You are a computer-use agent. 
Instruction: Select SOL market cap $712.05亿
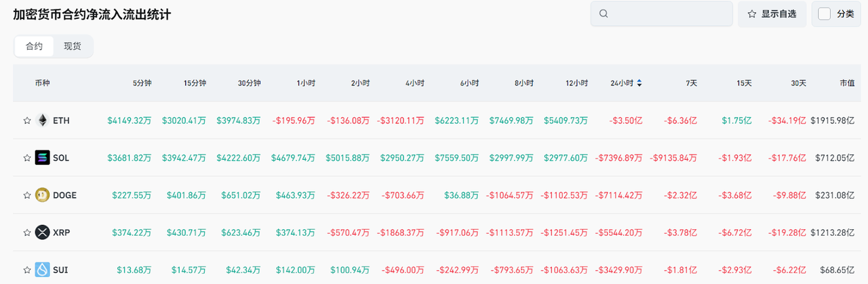point(835,158)
